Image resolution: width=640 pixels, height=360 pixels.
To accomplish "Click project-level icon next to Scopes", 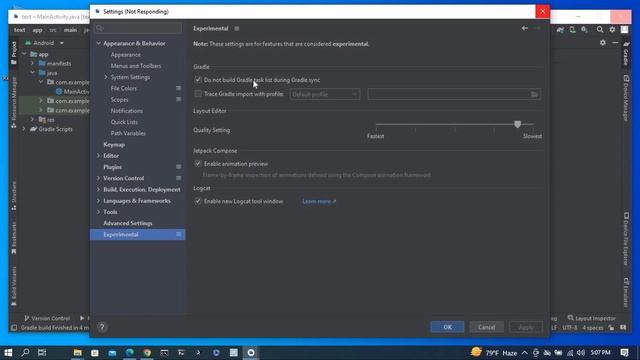I will [178, 100].
